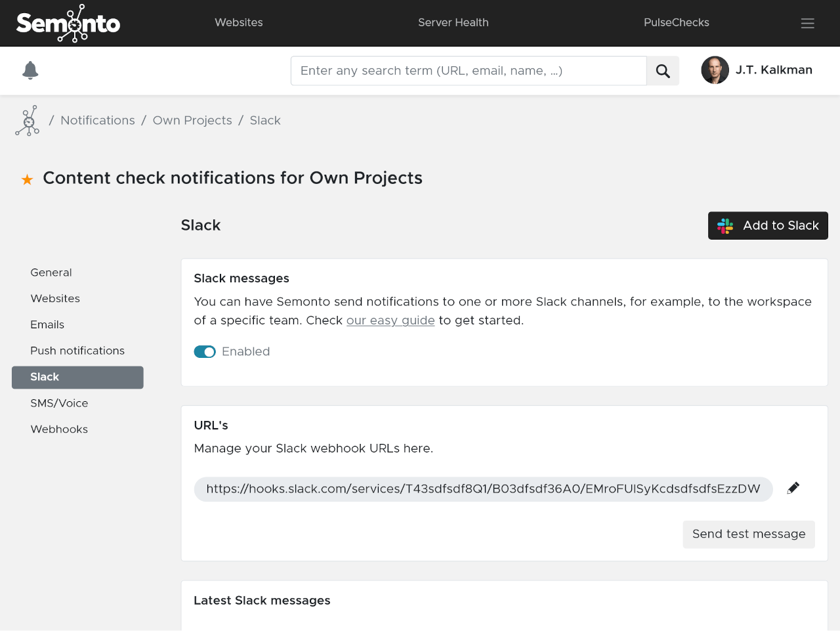Open Server Health in the top navigation
This screenshot has width=840, height=631.
tap(453, 22)
